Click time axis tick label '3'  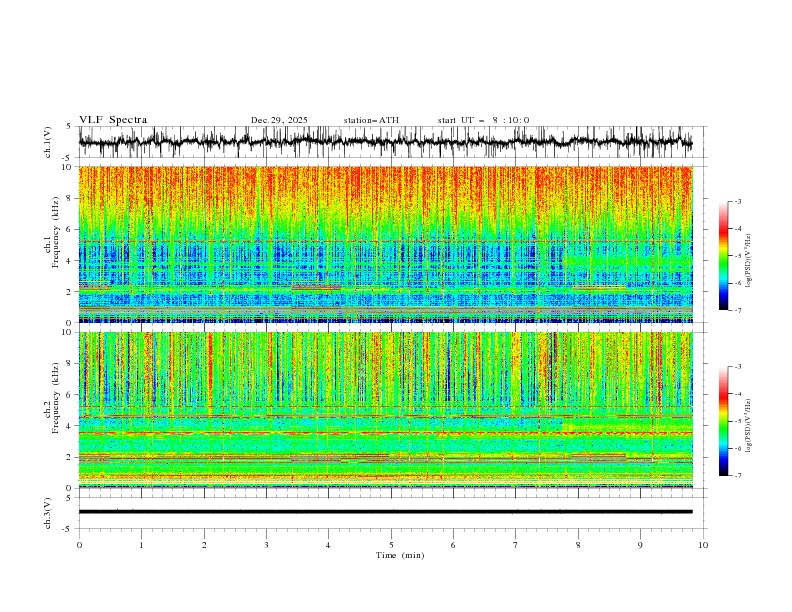tap(266, 545)
